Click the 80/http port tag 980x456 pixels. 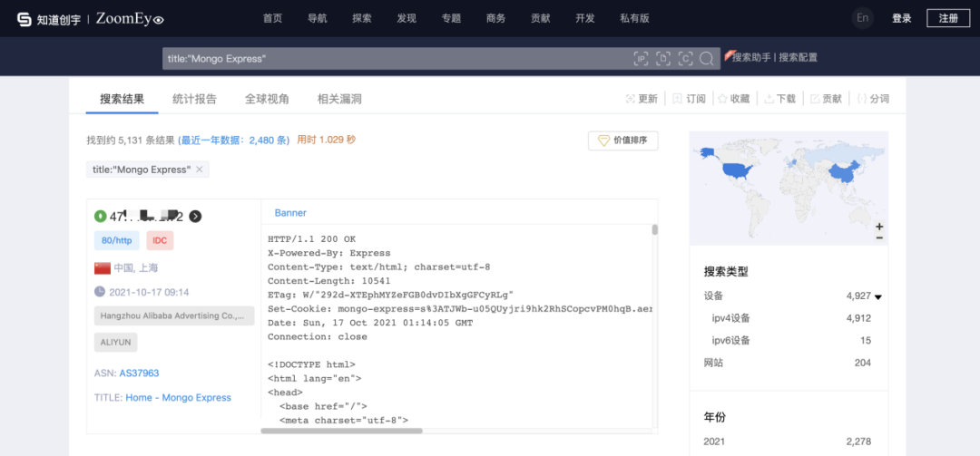tap(117, 240)
